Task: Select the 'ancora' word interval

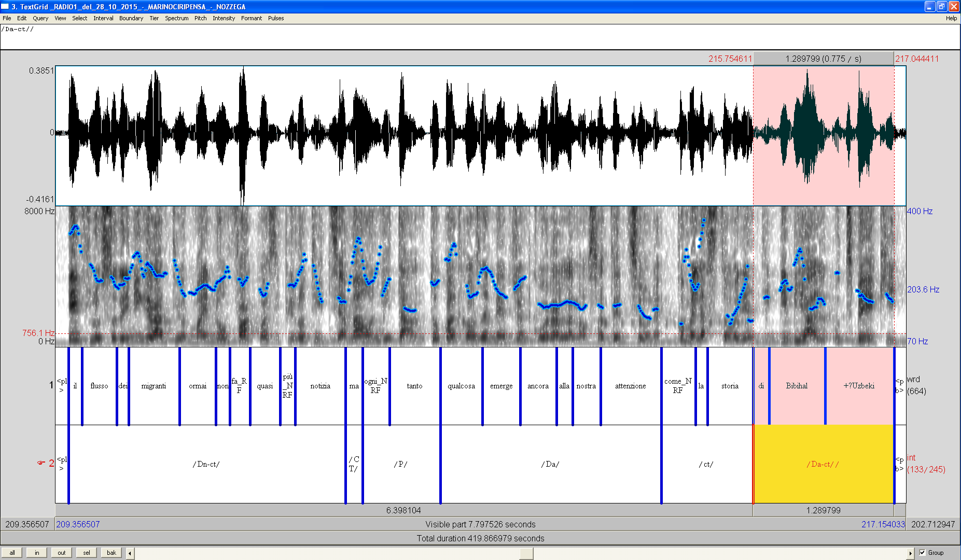Action: (538, 386)
